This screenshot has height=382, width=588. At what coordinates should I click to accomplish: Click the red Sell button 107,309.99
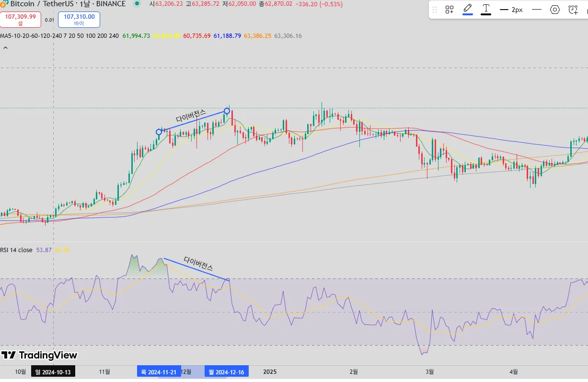(x=21, y=19)
